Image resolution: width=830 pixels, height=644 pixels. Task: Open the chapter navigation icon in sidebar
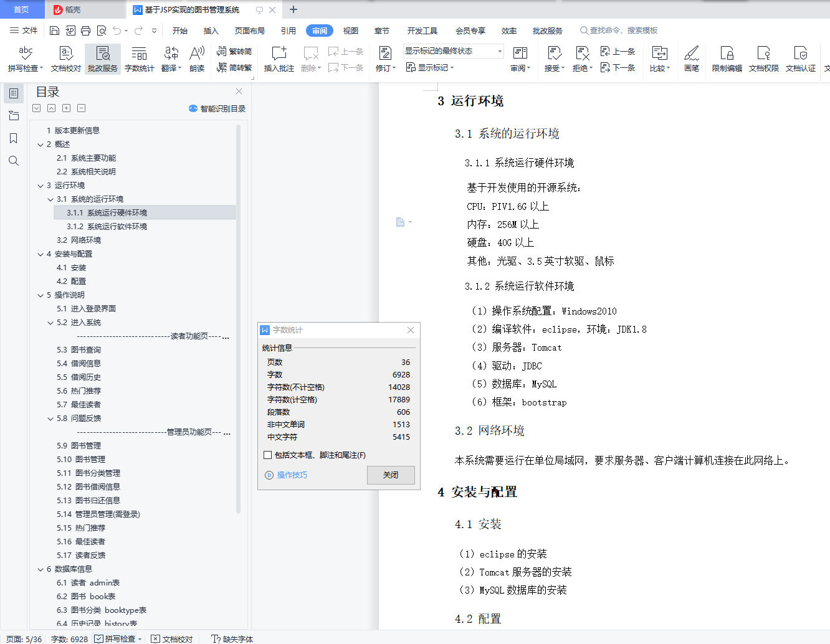tap(14, 116)
